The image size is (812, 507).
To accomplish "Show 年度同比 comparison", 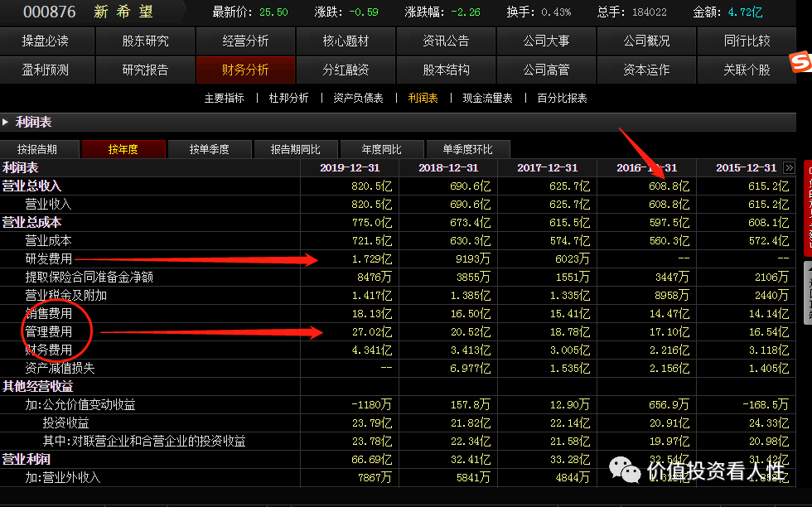I will [x=382, y=150].
